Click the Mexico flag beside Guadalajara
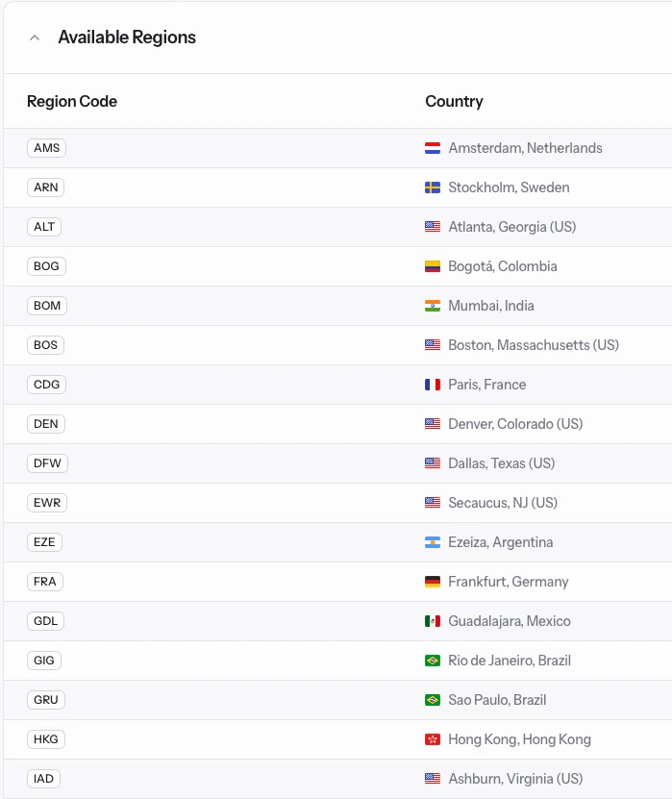 433,621
